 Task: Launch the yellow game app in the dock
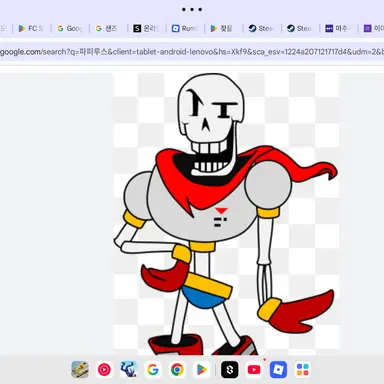point(80,369)
